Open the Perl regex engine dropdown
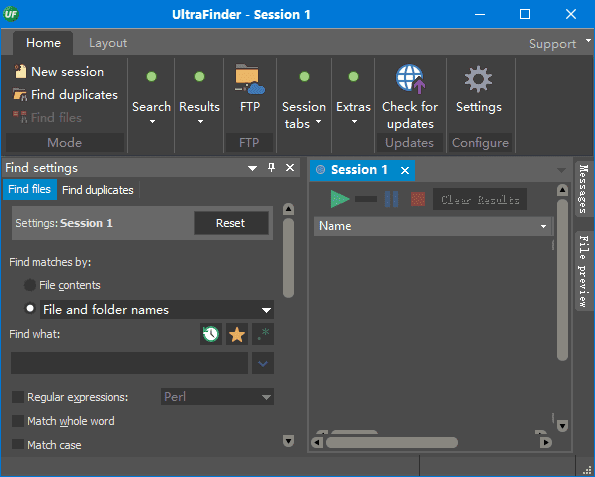The width and height of the screenshot is (595, 477). [x=217, y=397]
